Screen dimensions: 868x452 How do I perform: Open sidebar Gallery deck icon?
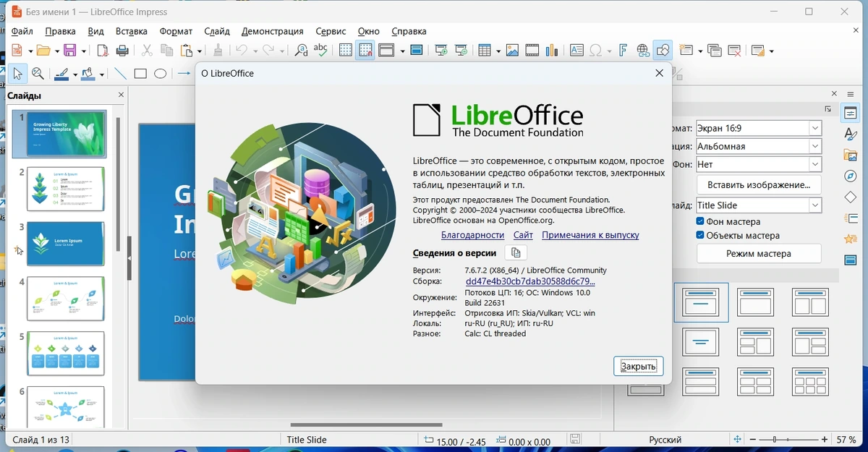(851, 155)
